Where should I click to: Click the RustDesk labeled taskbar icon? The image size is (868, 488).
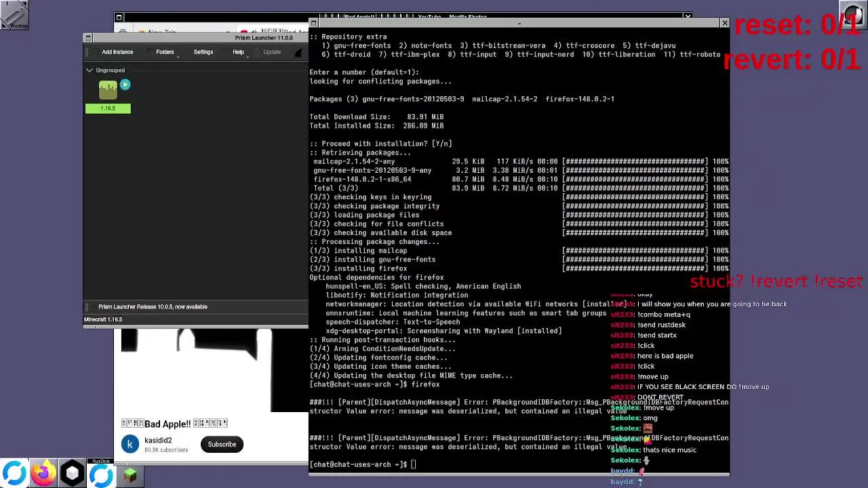(x=101, y=474)
